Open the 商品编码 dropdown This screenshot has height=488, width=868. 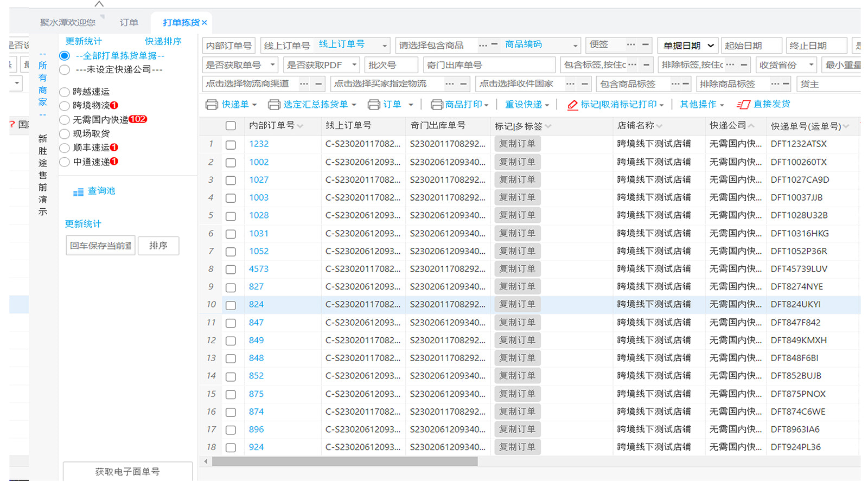(x=575, y=46)
